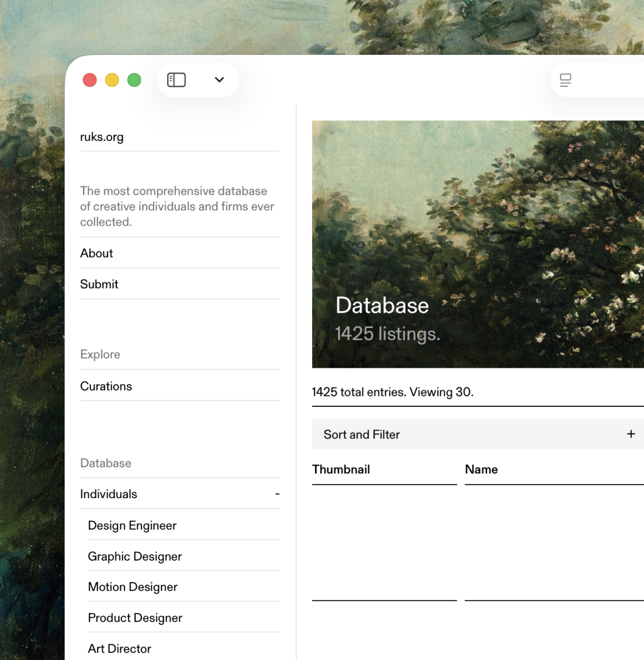
Task: Go to the About page
Action: point(96,253)
